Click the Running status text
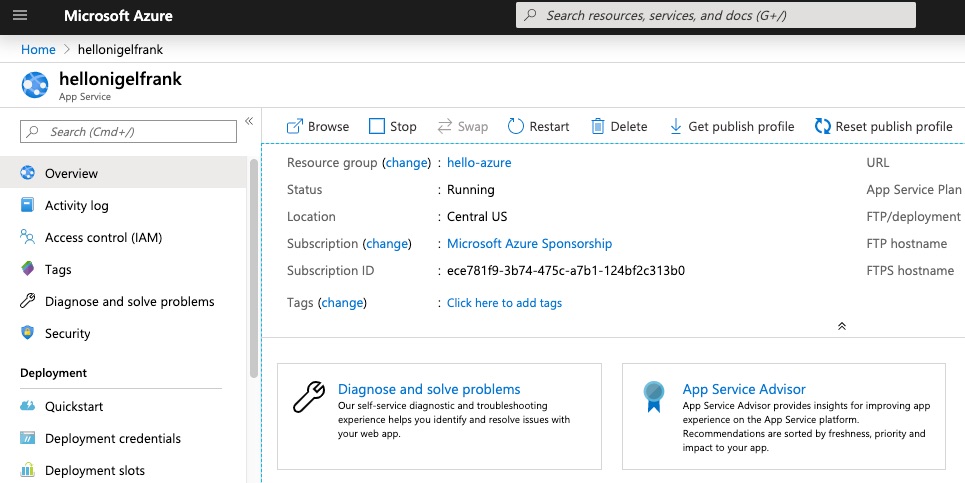This screenshot has width=965, height=483. click(470, 190)
